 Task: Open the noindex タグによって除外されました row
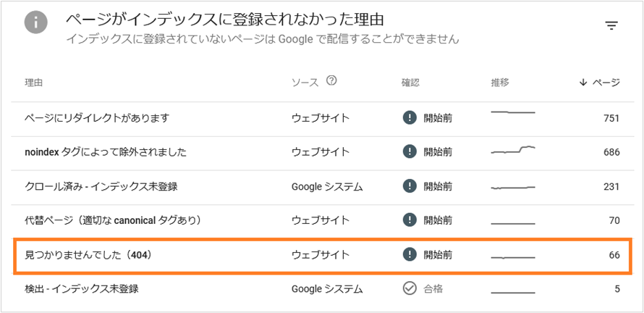pos(106,152)
